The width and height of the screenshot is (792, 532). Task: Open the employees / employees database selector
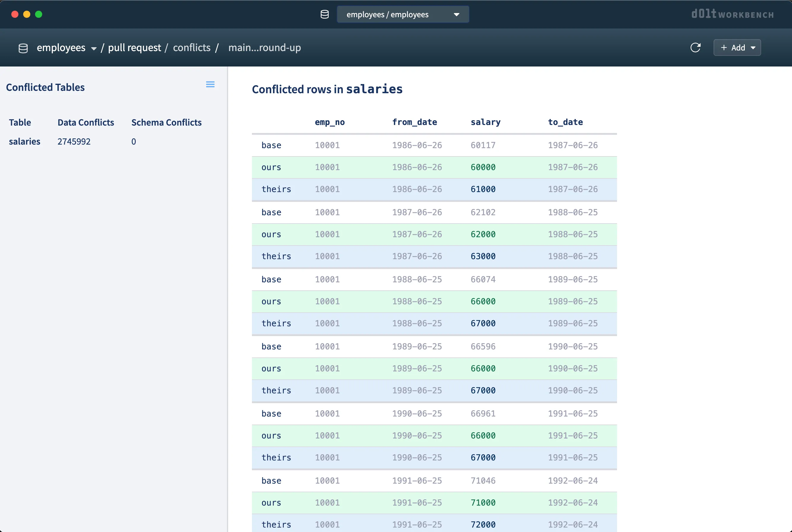(403, 14)
